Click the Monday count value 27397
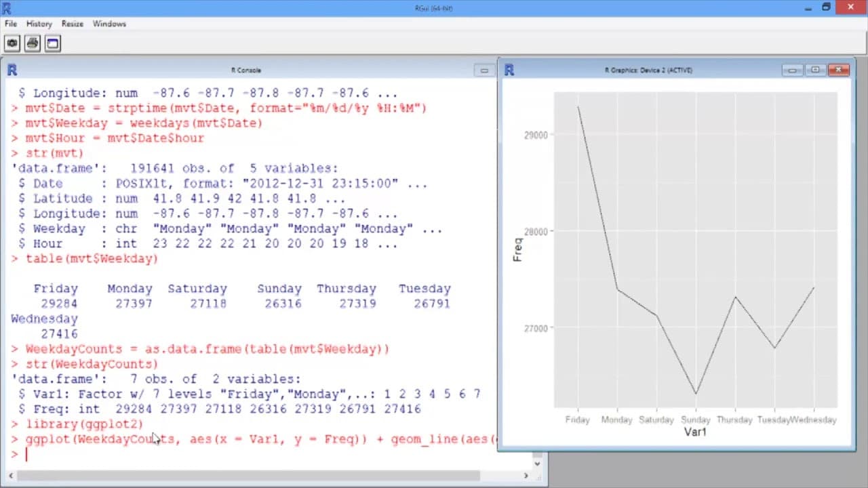 134,304
